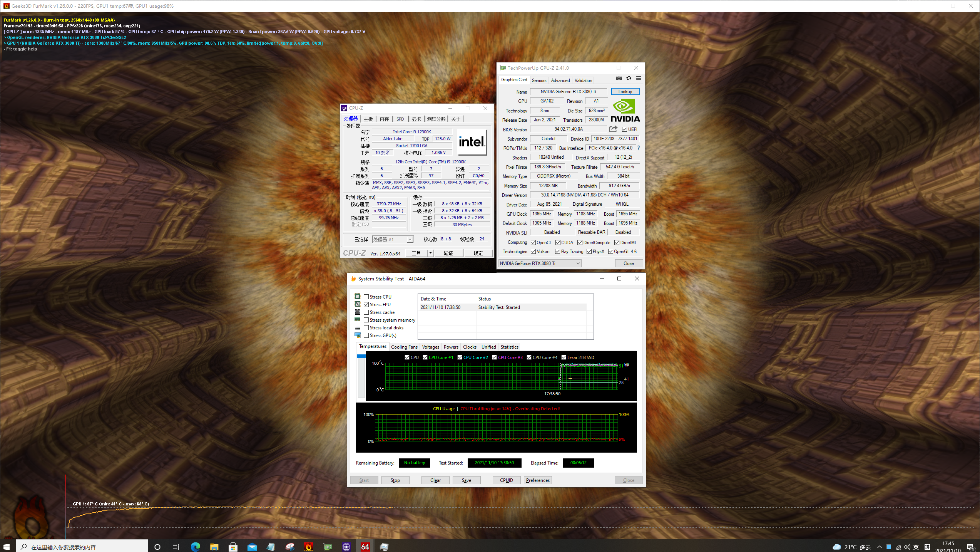Expand the GPU selection dropdown in GPU-Z
980x552 pixels.
(x=578, y=263)
